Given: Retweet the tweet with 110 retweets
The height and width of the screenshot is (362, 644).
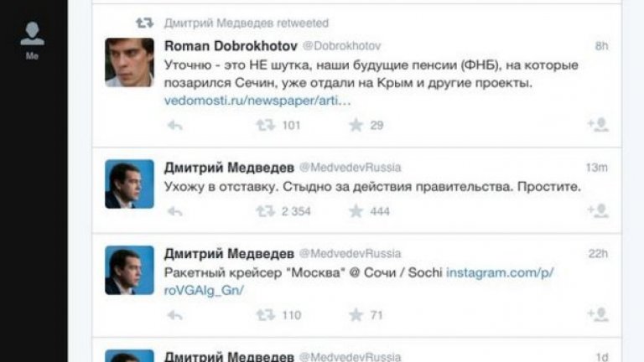Looking at the screenshot, I should [x=265, y=315].
